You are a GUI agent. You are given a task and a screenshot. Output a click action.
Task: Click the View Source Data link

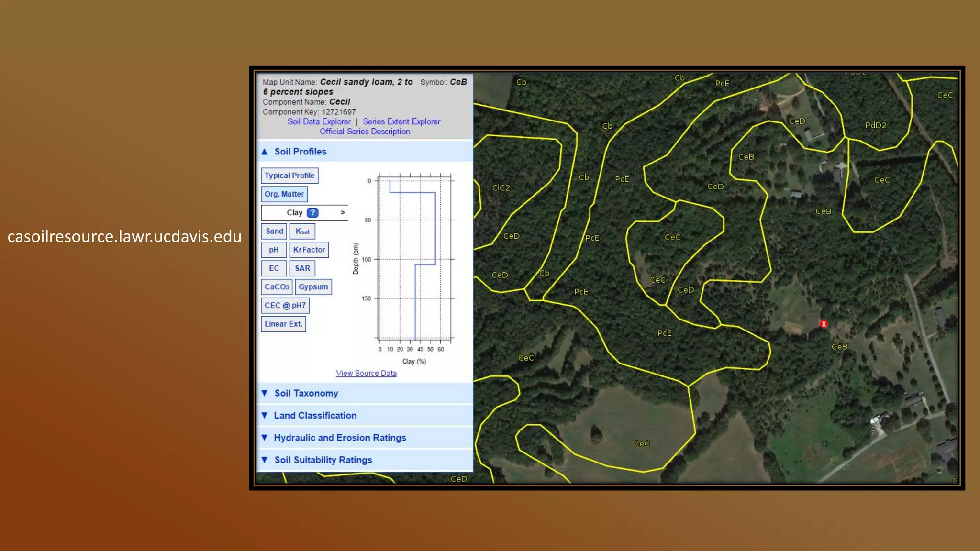[366, 373]
